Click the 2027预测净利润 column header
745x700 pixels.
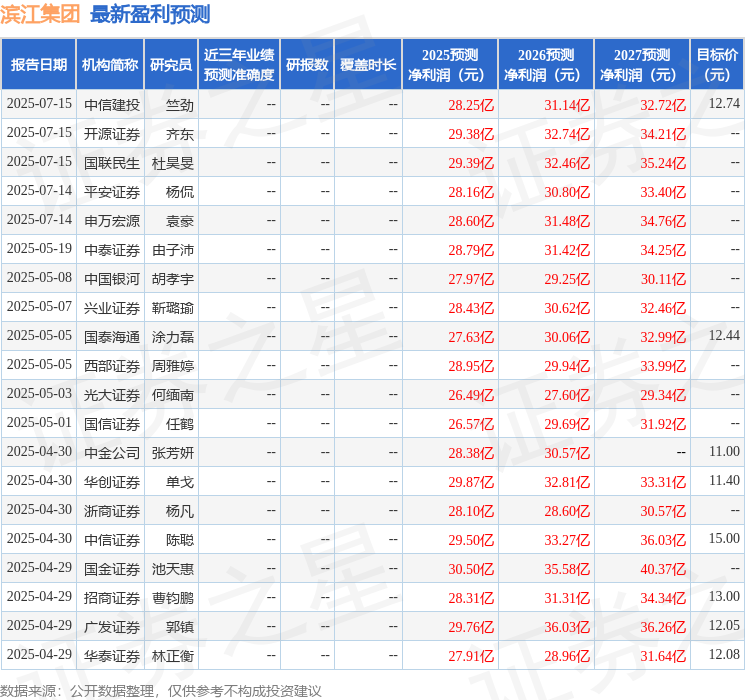642,64
